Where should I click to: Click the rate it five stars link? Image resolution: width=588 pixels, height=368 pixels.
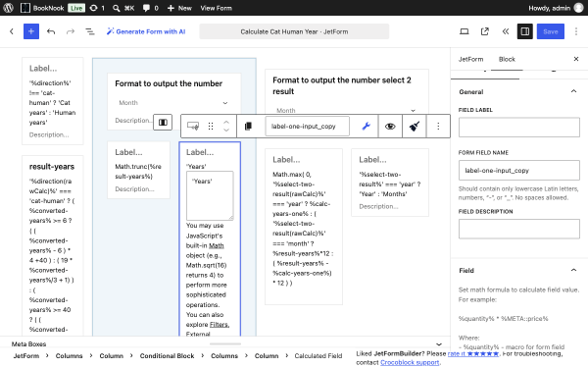pyautogui.click(x=473, y=353)
